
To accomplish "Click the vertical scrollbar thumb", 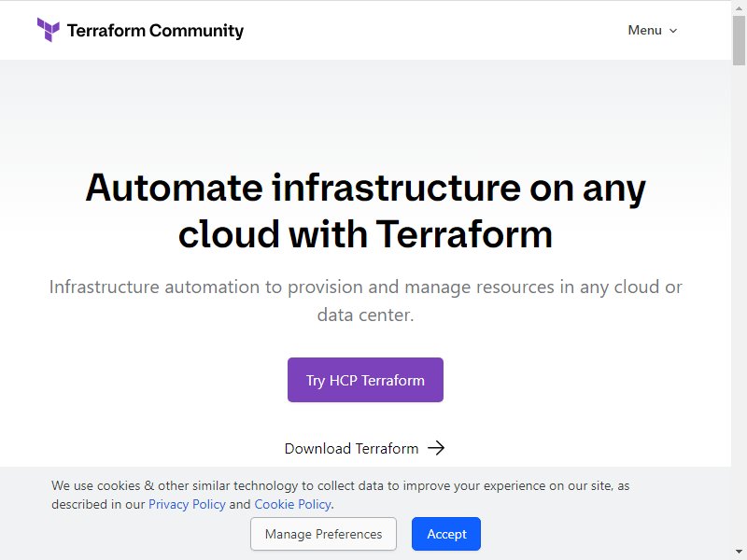I will [739, 40].
